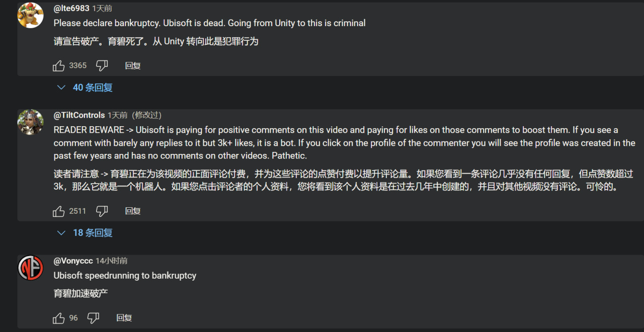
Task: Reply to the @Vonyccc comment
Action: coord(124,318)
